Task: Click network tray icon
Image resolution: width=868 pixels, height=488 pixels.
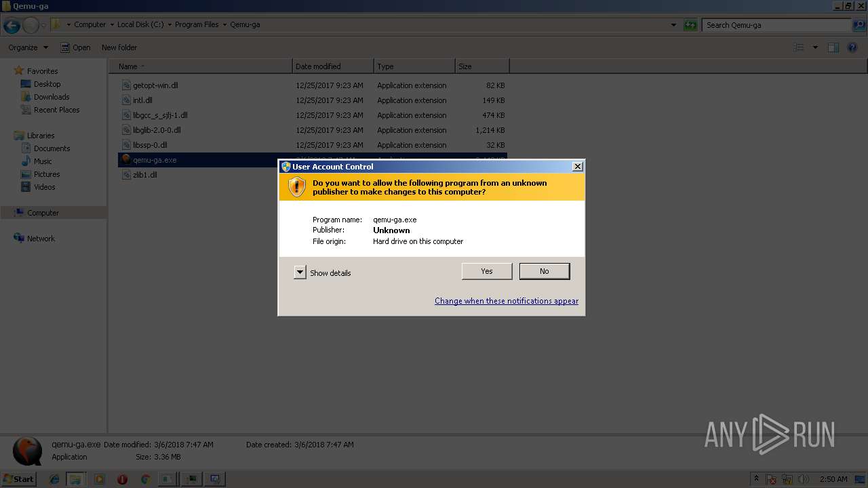Action: pos(787,479)
